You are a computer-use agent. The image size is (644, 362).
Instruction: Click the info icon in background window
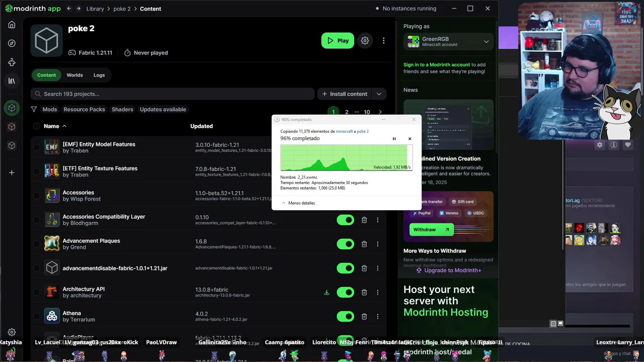(614, 145)
